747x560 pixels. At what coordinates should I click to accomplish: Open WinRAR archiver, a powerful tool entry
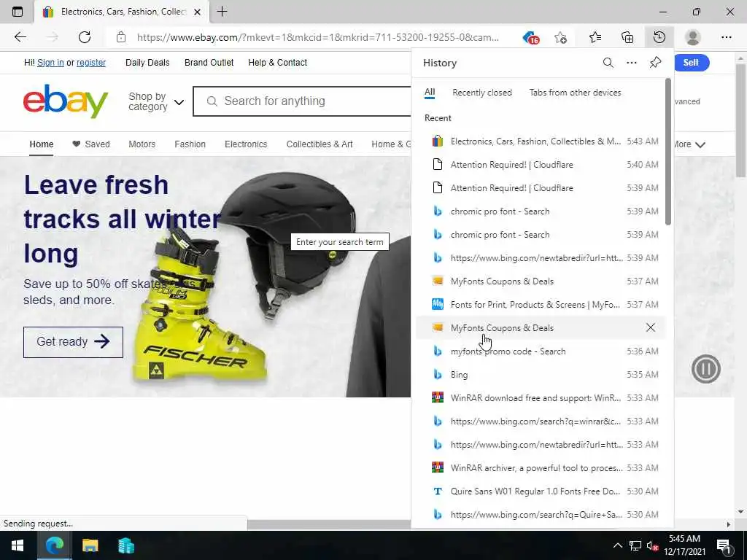(x=541, y=467)
